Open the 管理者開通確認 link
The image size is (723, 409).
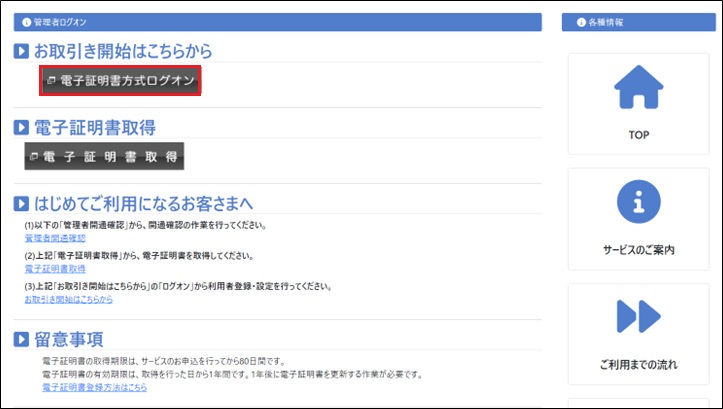click(x=55, y=238)
